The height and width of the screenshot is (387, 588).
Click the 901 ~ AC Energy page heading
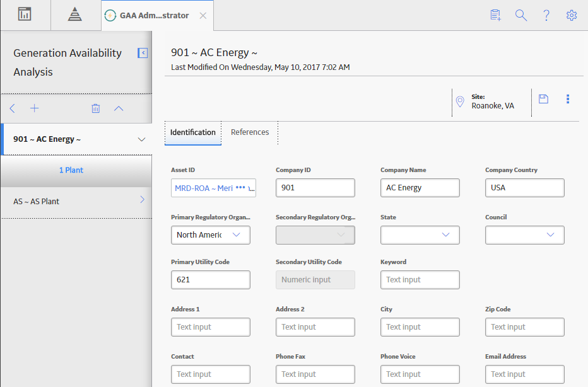[214, 53]
